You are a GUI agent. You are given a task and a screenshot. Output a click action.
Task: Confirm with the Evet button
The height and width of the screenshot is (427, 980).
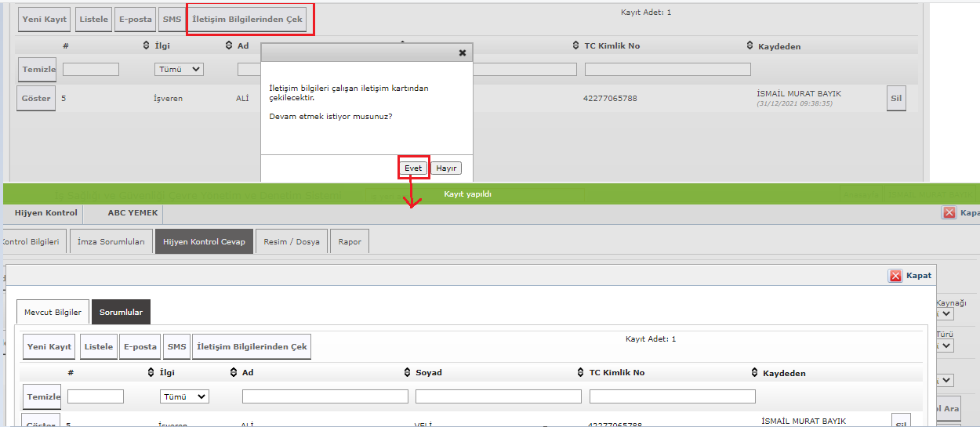pos(413,168)
